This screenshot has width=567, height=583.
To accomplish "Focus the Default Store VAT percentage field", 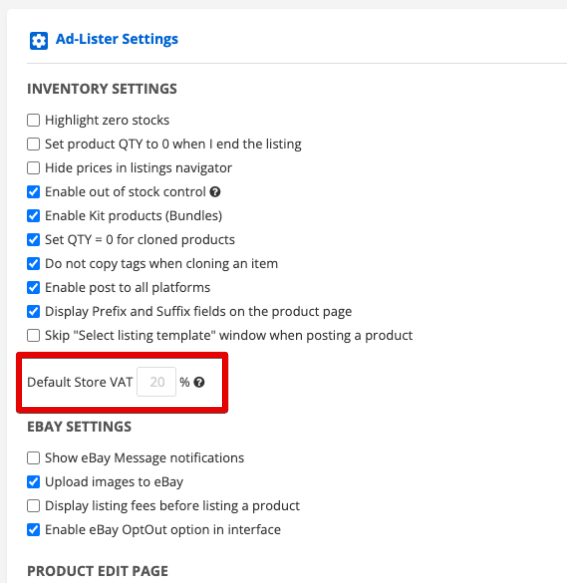I will point(157,382).
